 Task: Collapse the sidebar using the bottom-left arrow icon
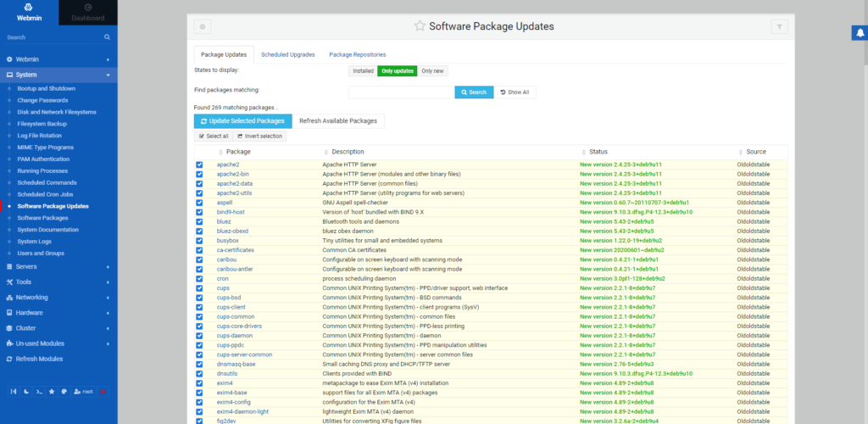[14, 391]
